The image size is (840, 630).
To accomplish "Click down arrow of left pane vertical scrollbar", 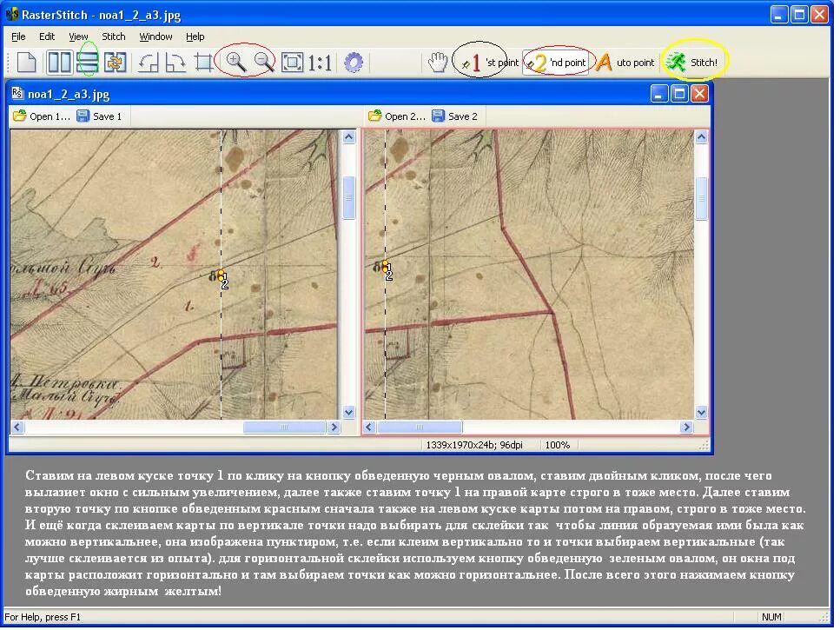I will click(x=348, y=413).
